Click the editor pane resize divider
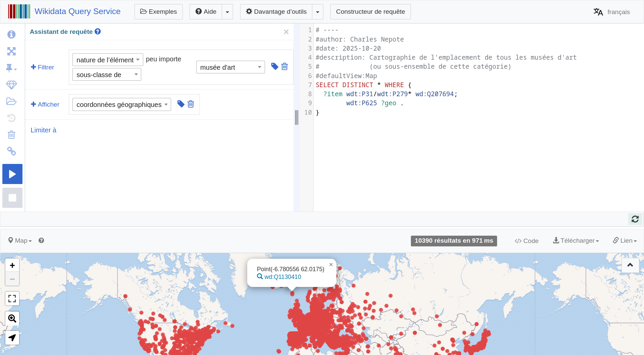 tap(297, 117)
